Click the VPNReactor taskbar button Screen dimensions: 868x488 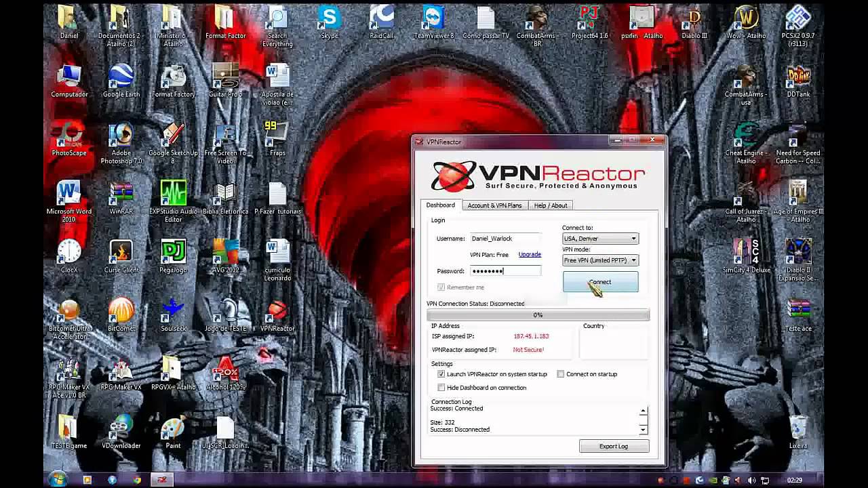pos(162,480)
